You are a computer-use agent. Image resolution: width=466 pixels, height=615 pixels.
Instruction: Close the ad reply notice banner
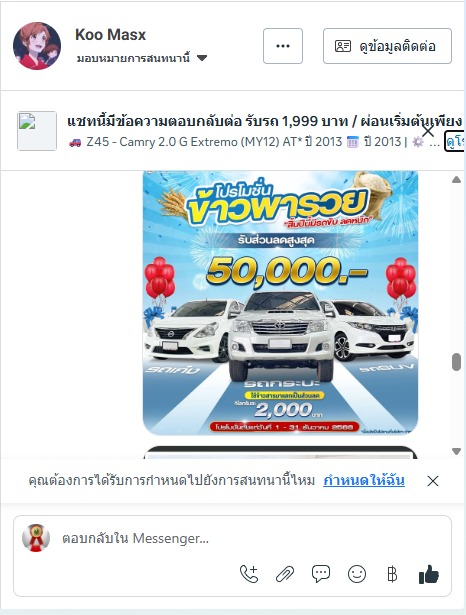[x=428, y=131]
